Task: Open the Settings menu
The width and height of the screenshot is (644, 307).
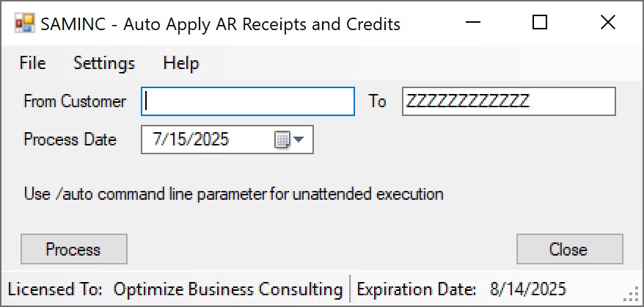Action: [104, 63]
